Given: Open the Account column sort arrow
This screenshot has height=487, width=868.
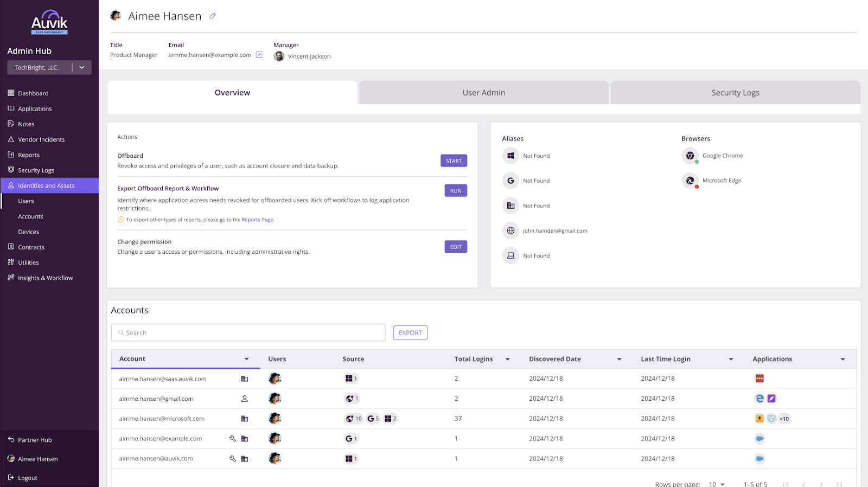Looking at the screenshot, I should pos(246,359).
